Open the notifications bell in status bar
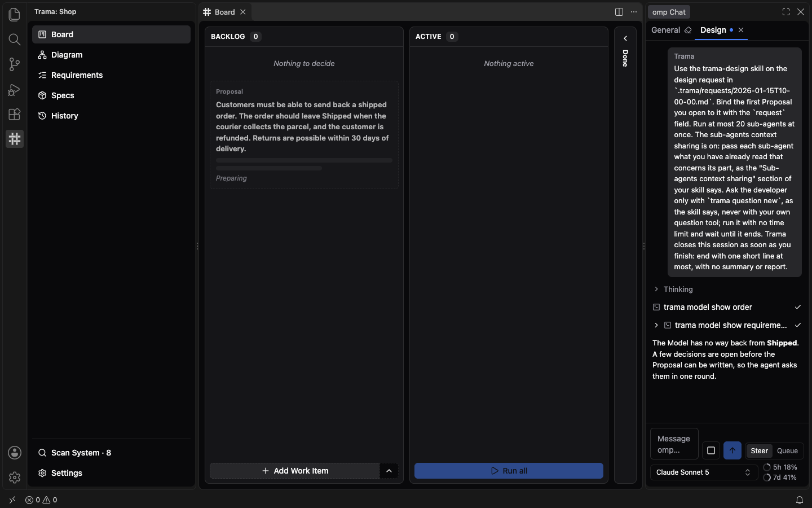 (800, 500)
